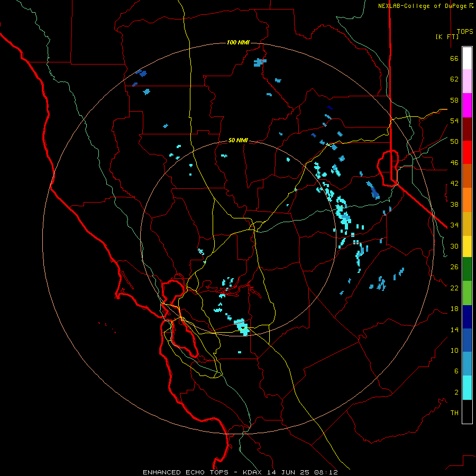Click the legend value '54'
Viewport: 476px width, 476px height.
point(454,121)
